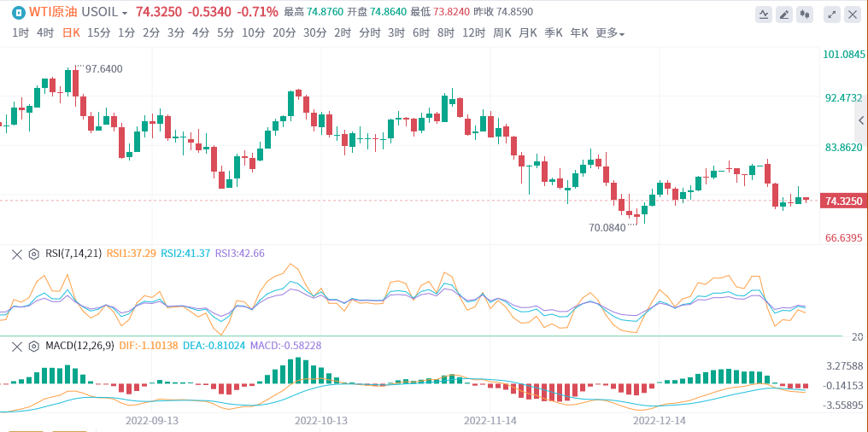This screenshot has height=432, width=868.
Task: Select the 分时 intraday view
Action: click(x=370, y=33)
